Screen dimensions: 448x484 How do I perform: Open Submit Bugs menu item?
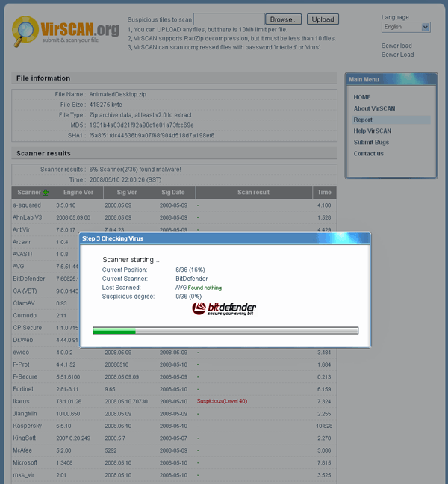point(371,143)
